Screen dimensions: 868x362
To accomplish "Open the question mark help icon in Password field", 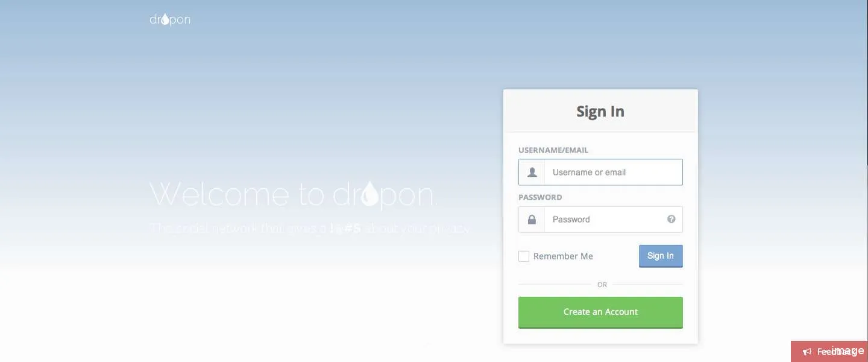I will (671, 219).
